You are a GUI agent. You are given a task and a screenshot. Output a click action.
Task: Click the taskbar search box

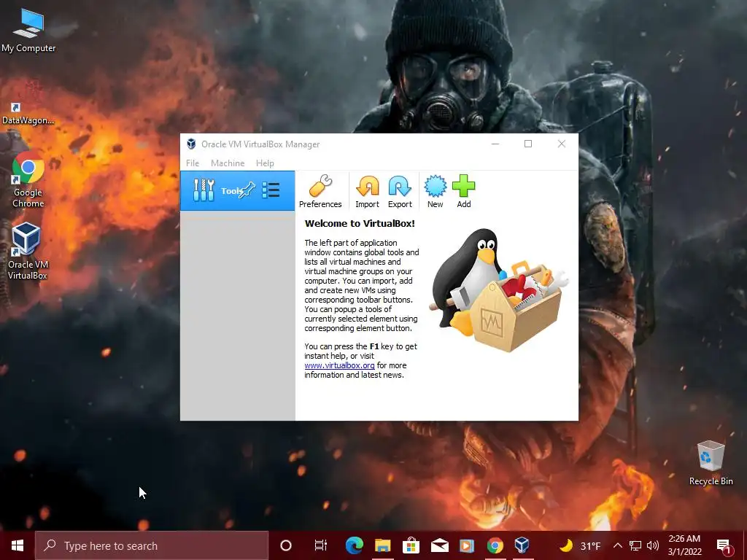click(152, 545)
